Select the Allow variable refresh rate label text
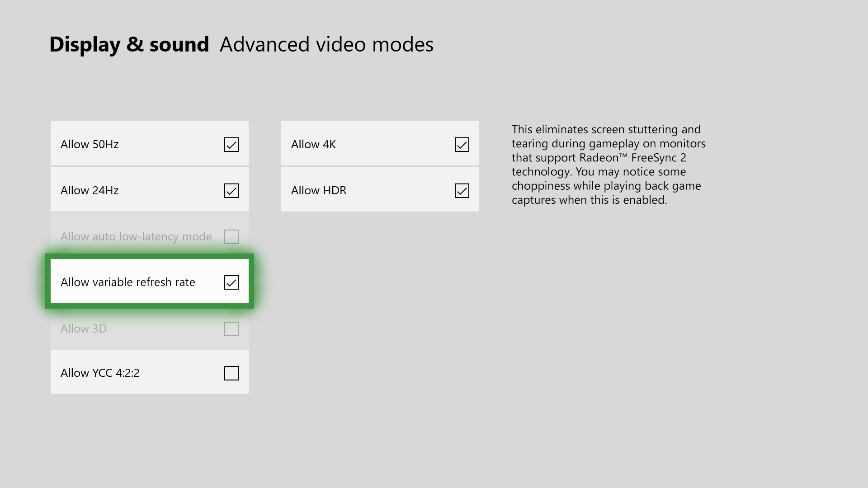Image resolution: width=868 pixels, height=488 pixels. (x=128, y=282)
